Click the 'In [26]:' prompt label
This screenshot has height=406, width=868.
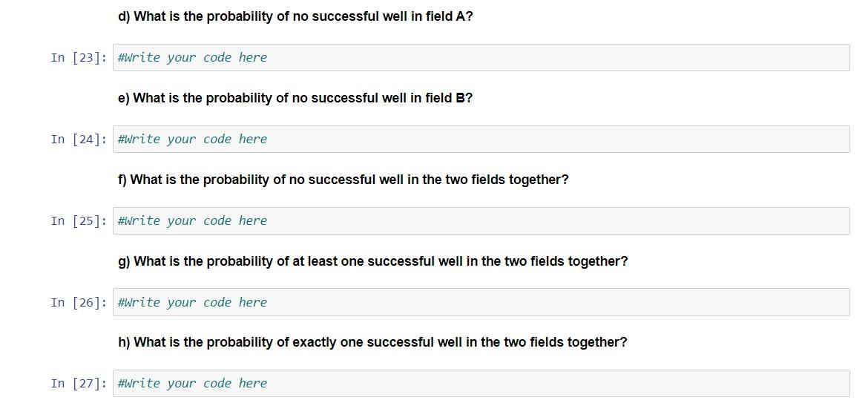point(79,303)
